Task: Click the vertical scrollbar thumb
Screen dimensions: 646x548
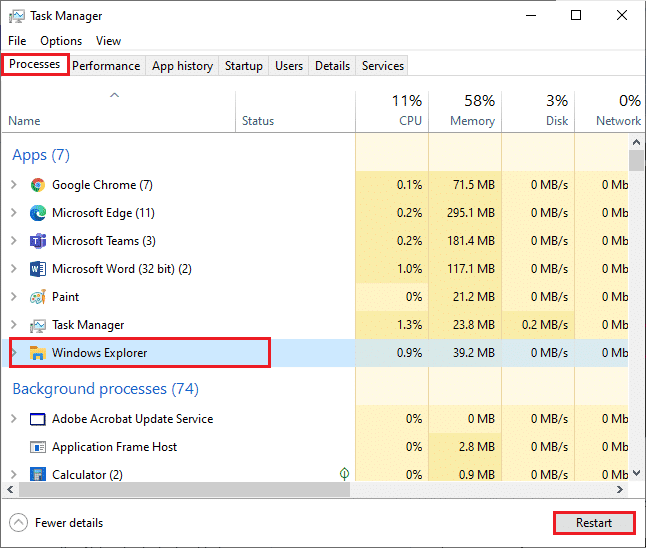Action: pos(637,160)
